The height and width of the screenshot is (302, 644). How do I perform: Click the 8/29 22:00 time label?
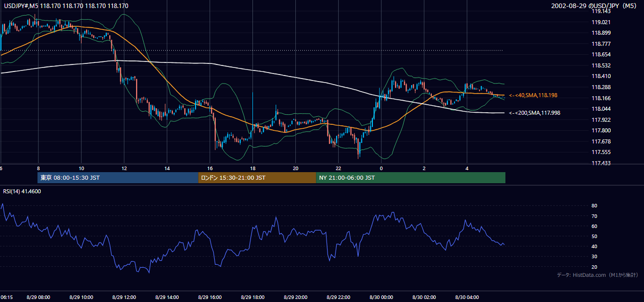338,297
